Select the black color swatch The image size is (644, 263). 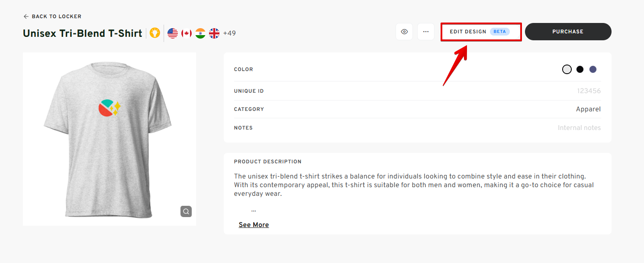580,69
